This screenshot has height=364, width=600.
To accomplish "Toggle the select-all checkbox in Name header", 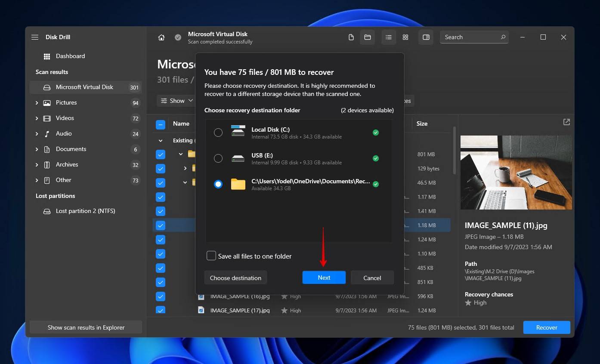I will (161, 125).
